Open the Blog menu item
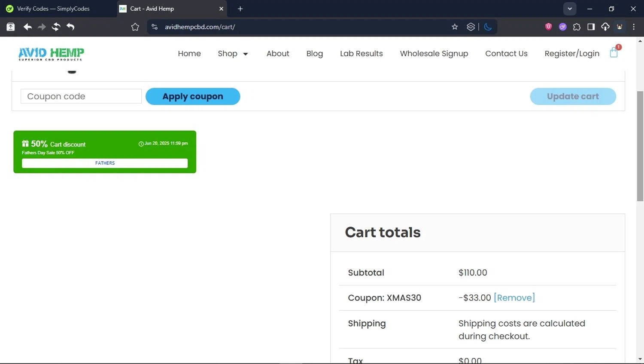Image resolution: width=644 pixels, height=364 pixels. [x=315, y=53]
